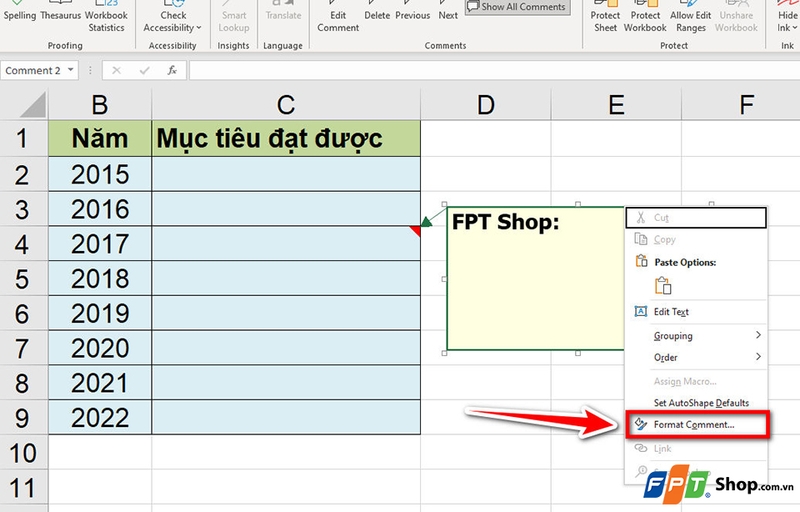Choose Set AutoShape Defaults

[696, 403]
